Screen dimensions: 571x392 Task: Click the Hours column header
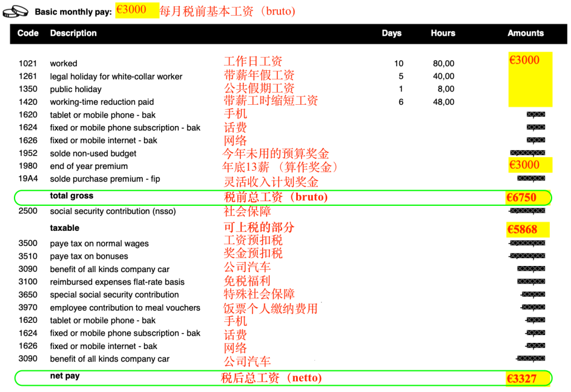coord(443,33)
